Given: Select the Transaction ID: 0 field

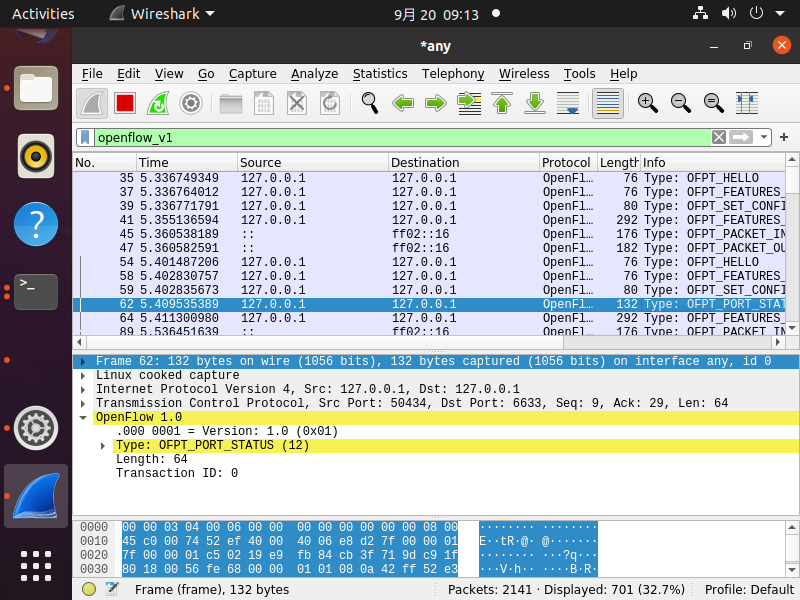Looking at the screenshot, I should [177, 473].
